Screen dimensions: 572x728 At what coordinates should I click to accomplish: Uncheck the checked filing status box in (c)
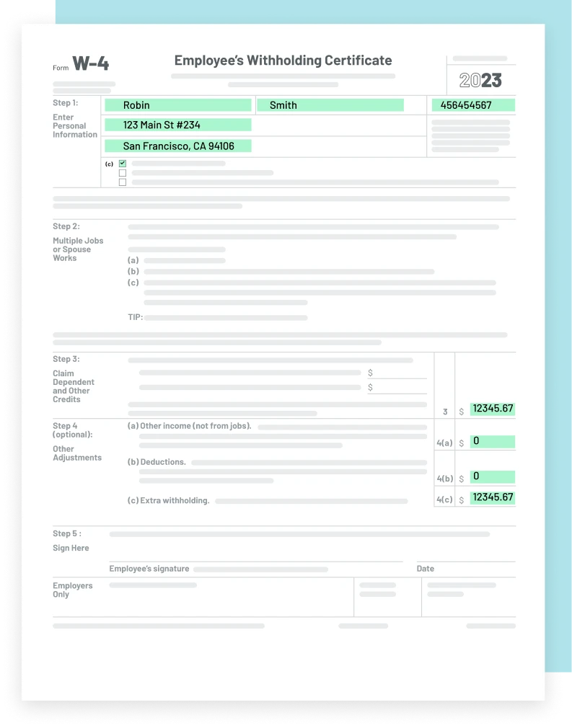pos(123,164)
